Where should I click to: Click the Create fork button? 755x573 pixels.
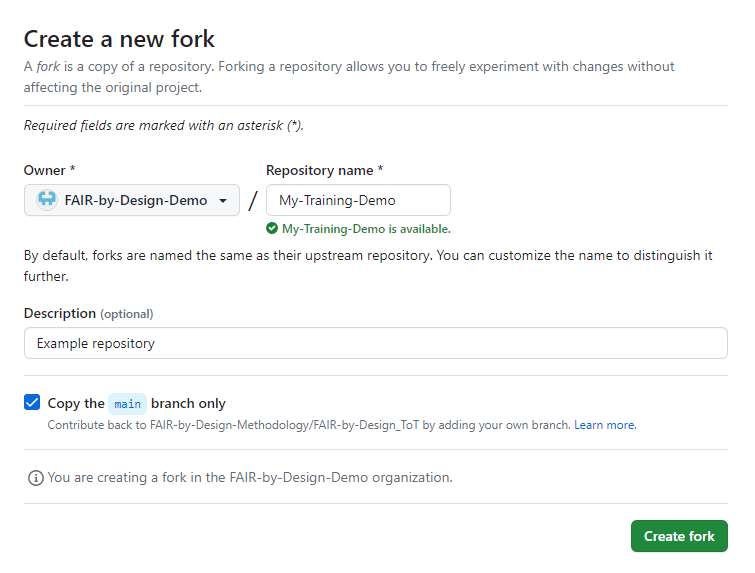point(679,536)
